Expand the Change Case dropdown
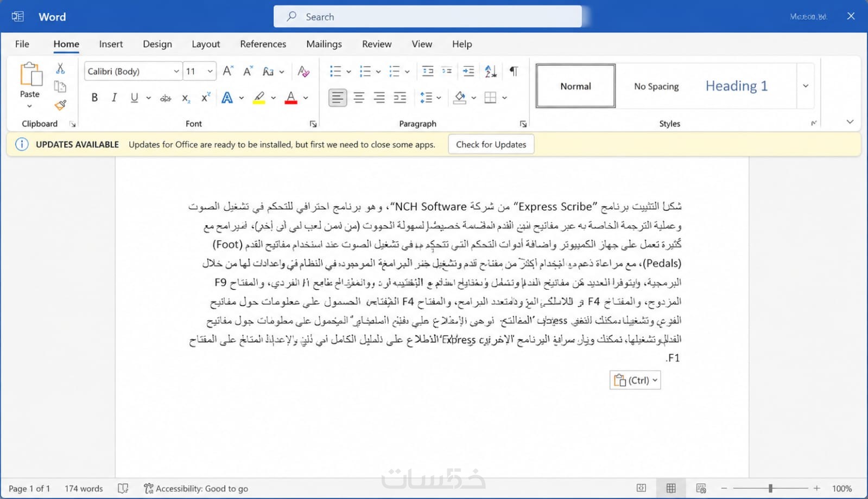 282,72
